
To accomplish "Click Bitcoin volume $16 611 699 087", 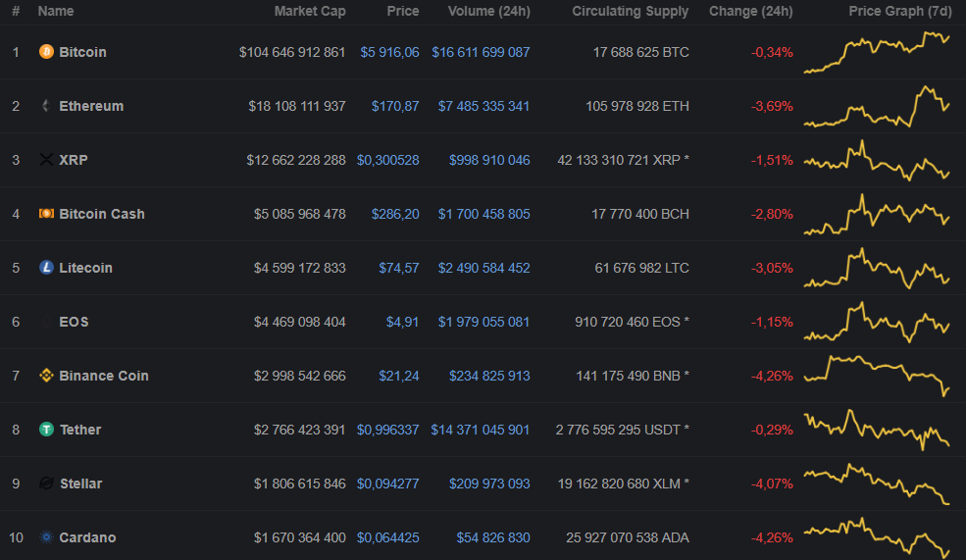I will click(x=481, y=52).
